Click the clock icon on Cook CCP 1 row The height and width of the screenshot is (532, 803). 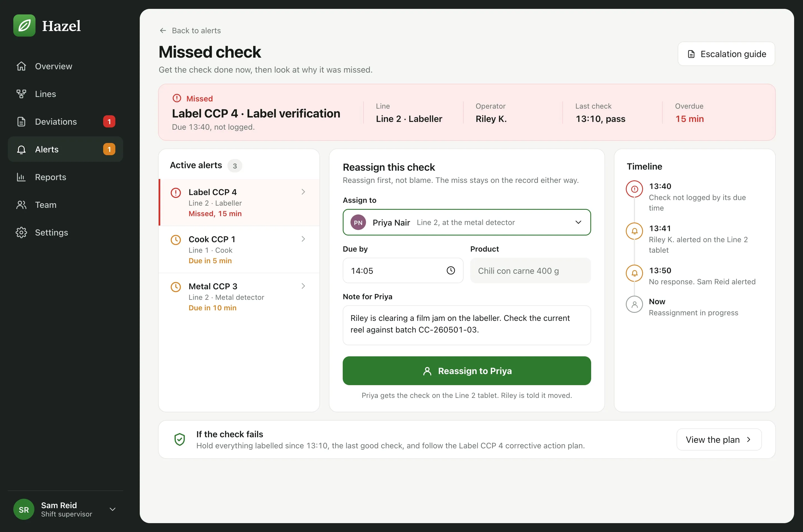click(176, 240)
